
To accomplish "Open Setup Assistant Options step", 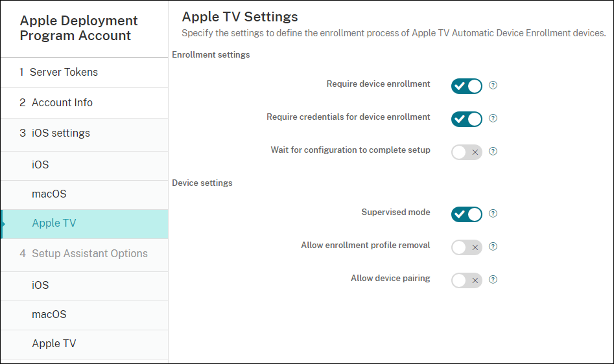I will tap(89, 253).
